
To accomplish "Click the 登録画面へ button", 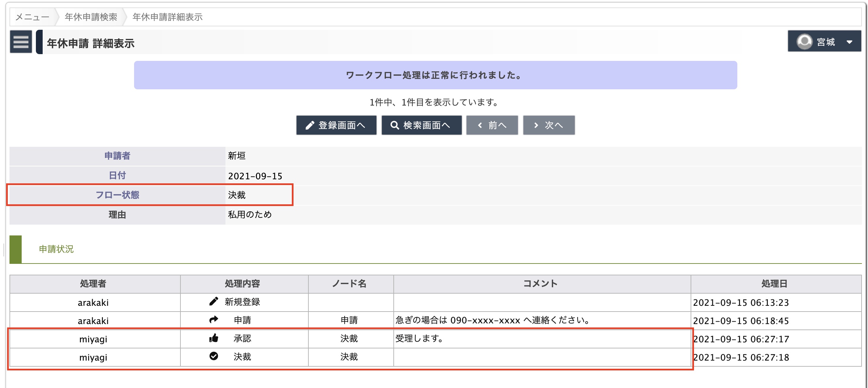I will point(336,125).
